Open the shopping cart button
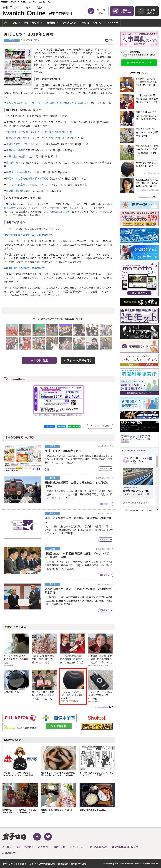The width and height of the screenshot is (161, 868). (97, 11)
